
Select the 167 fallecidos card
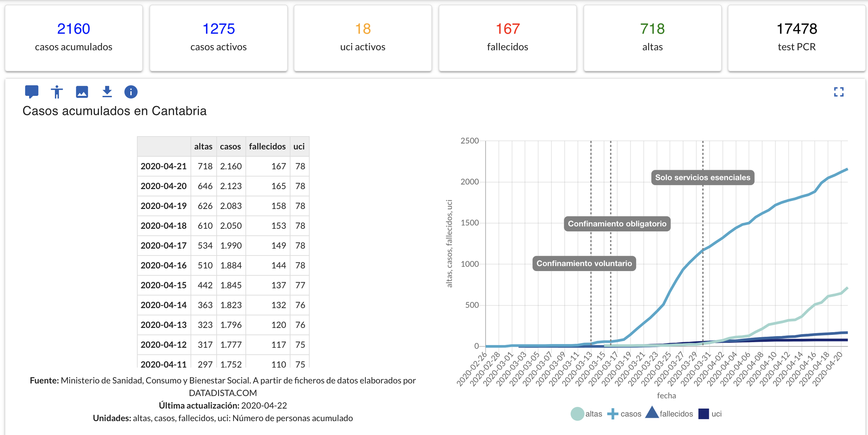508,38
